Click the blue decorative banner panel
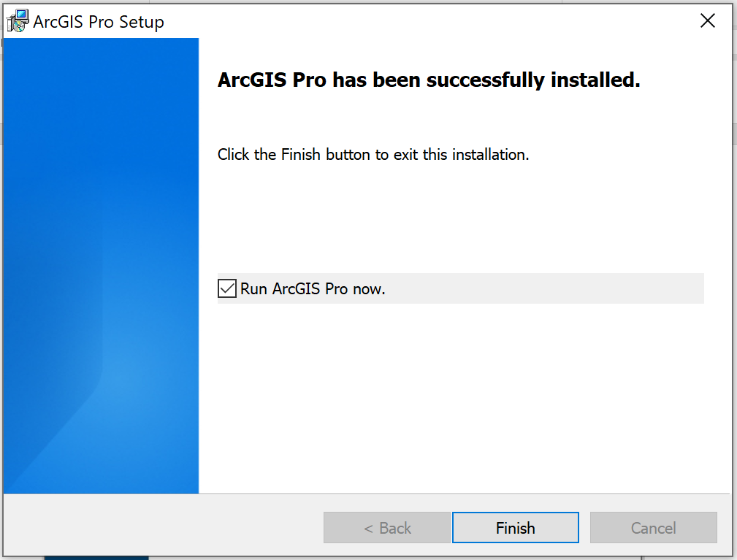This screenshot has width=737, height=560. pos(101,219)
